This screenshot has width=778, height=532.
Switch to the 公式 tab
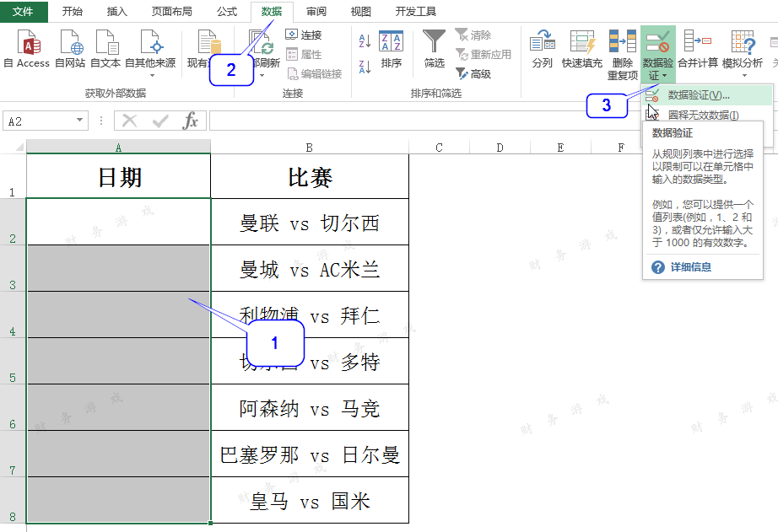[x=227, y=12]
